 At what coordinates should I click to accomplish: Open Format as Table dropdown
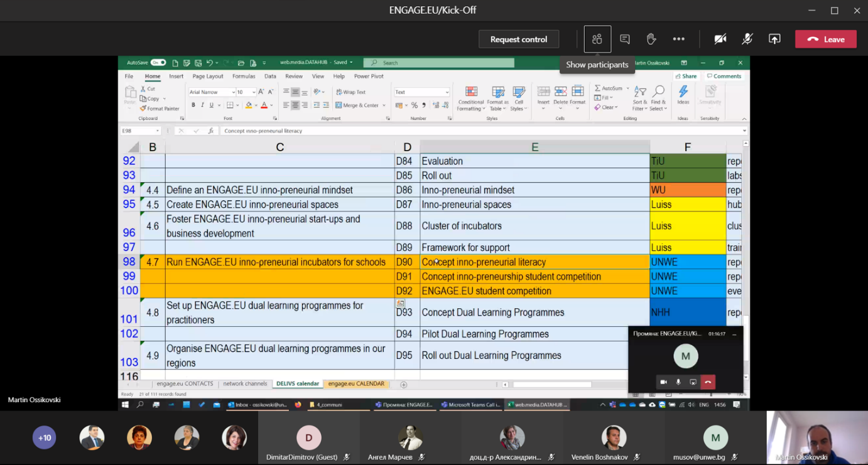point(498,99)
